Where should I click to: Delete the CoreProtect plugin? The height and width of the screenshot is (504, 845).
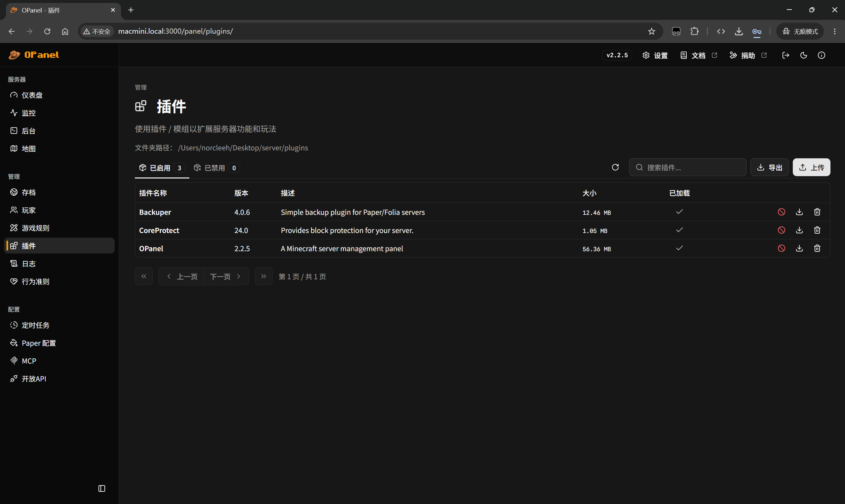click(x=817, y=230)
